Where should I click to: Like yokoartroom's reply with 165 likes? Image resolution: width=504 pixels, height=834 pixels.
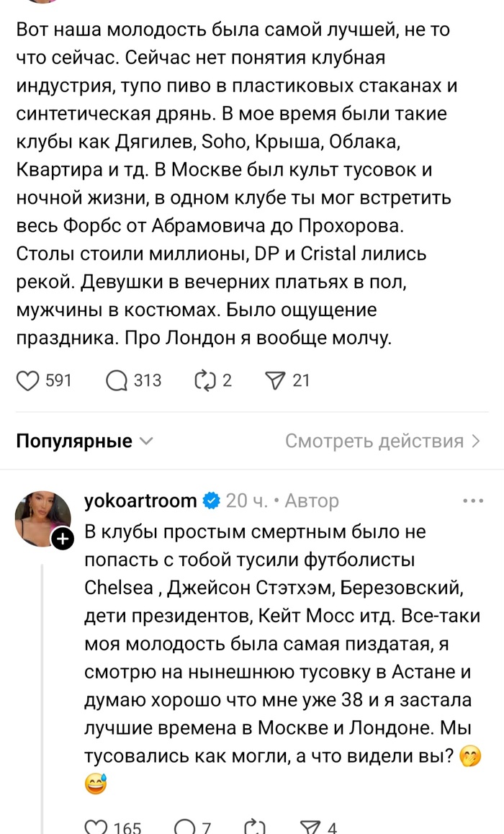coord(95,827)
